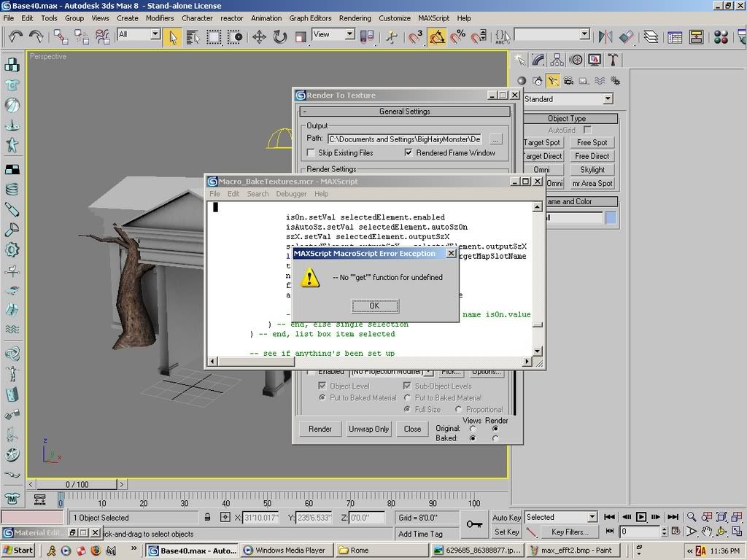Open the All selection filter dropdown
Viewport: 747px width, 560px height.
click(x=155, y=34)
